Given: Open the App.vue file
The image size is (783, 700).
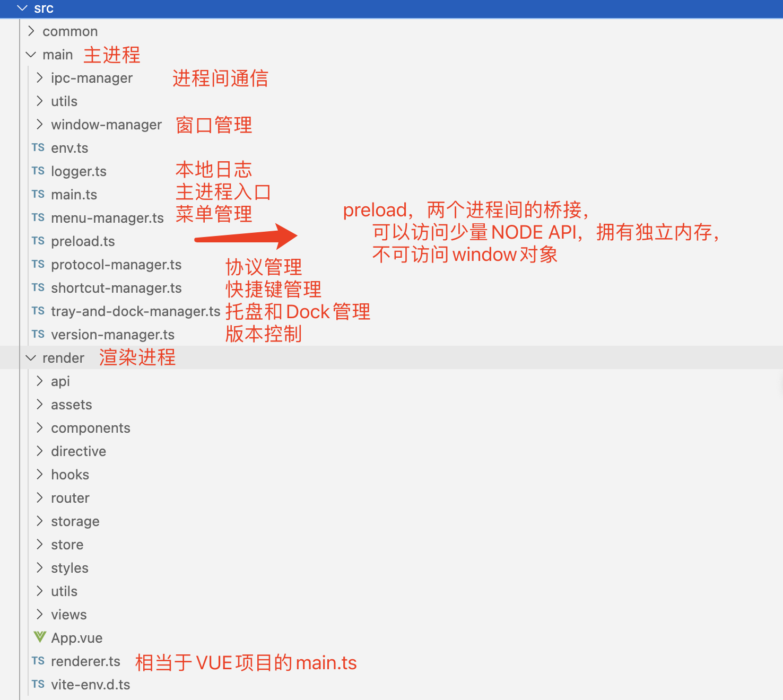Looking at the screenshot, I should pyautogui.click(x=76, y=638).
